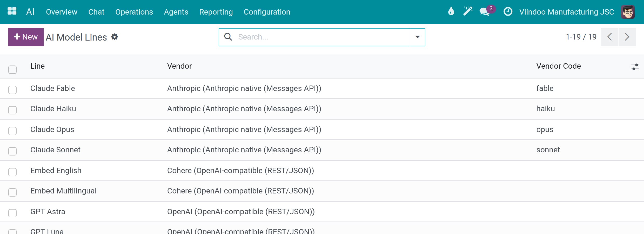Open the GPT Astra line record
644x234 pixels.
tap(48, 212)
